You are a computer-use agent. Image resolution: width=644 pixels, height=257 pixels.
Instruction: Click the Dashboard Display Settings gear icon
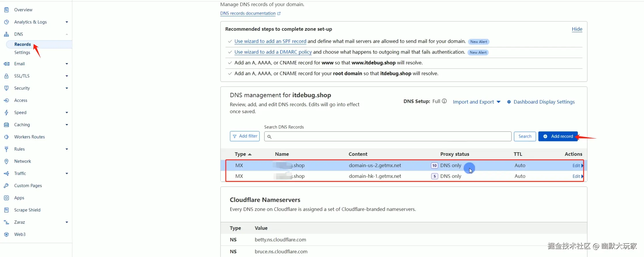509,102
